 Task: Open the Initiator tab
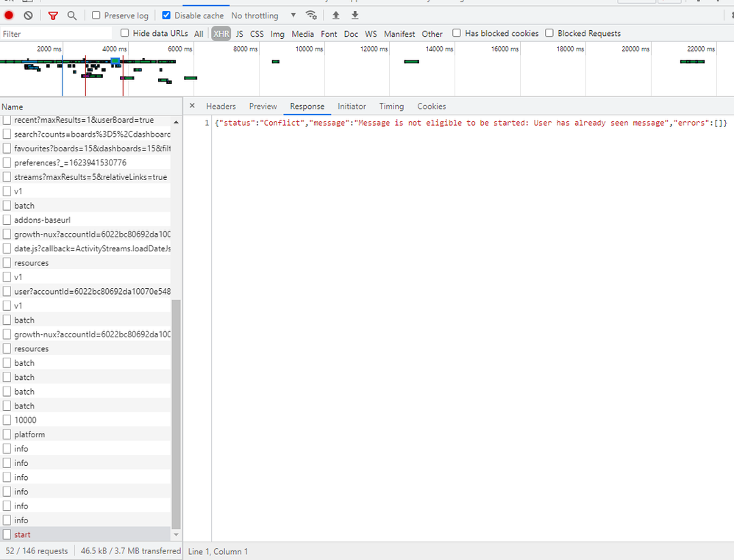352,107
